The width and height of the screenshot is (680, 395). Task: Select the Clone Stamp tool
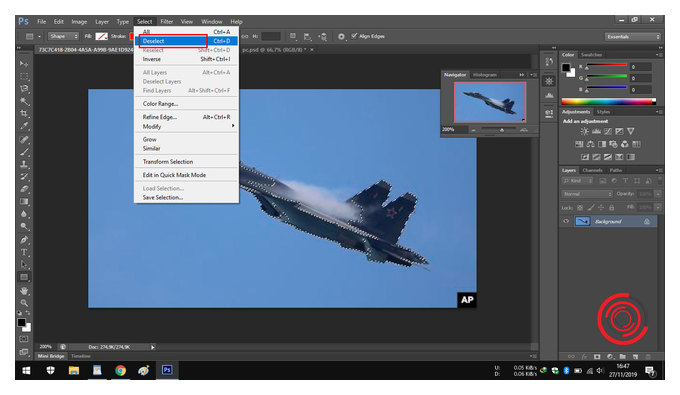point(24,164)
